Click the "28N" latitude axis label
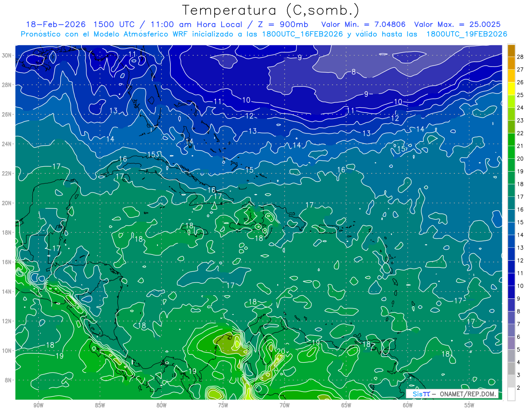This screenshot has width=532, height=411. [x=7, y=85]
